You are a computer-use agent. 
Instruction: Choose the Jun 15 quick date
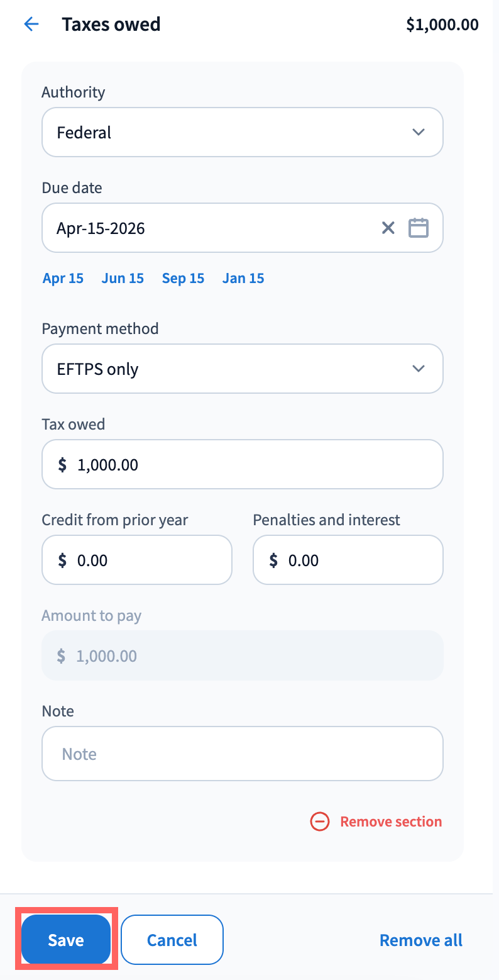(x=123, y=278)
